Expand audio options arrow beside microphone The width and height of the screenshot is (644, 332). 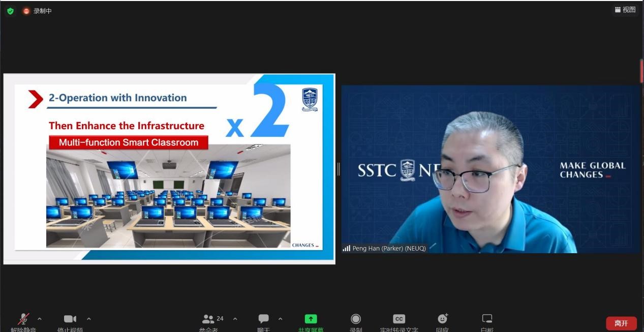[40, 319]
